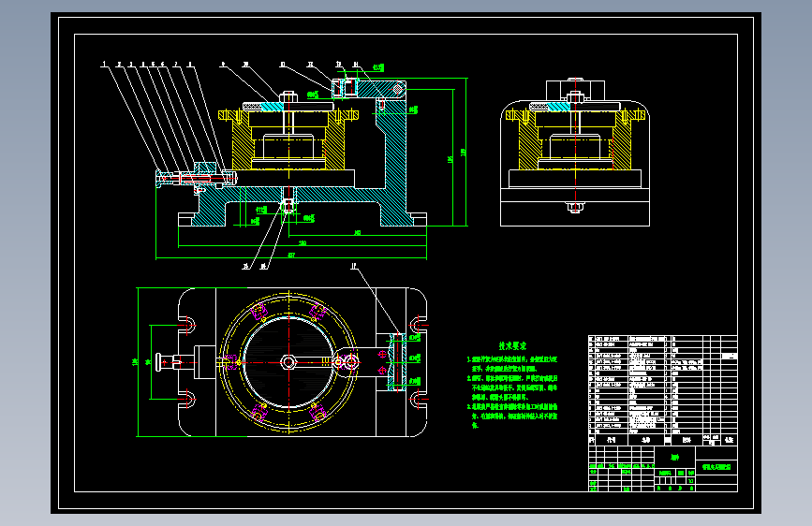The width and height of the screenshot is (812, 526).
Task: Click the top row of the parts list
Action: tap(662, 339)
